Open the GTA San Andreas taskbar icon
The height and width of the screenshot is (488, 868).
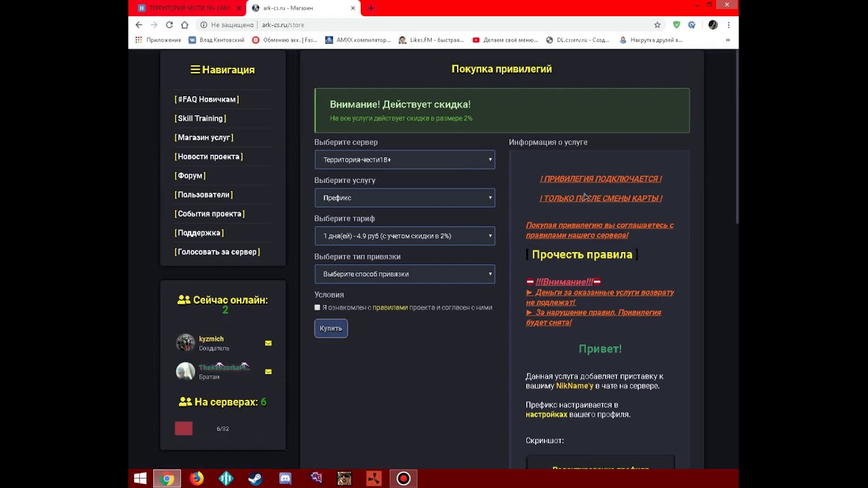[x=344, y=479]
